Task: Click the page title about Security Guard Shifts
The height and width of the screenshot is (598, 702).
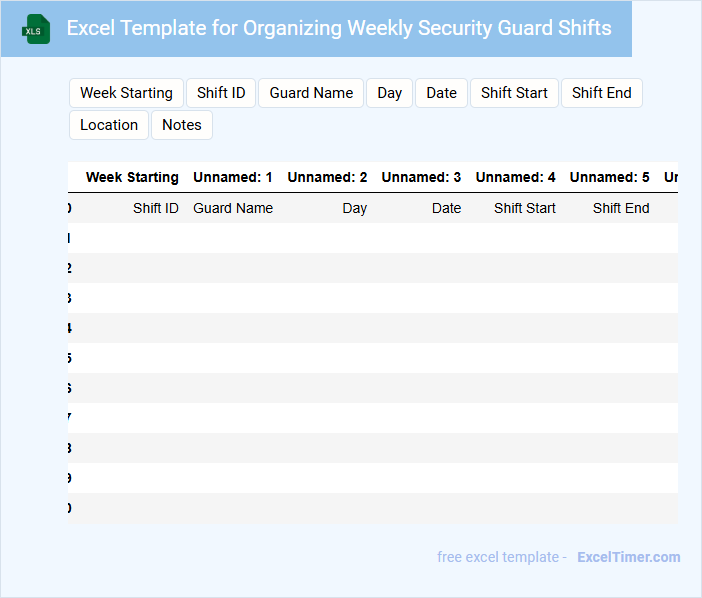Action: click(339, 28)
